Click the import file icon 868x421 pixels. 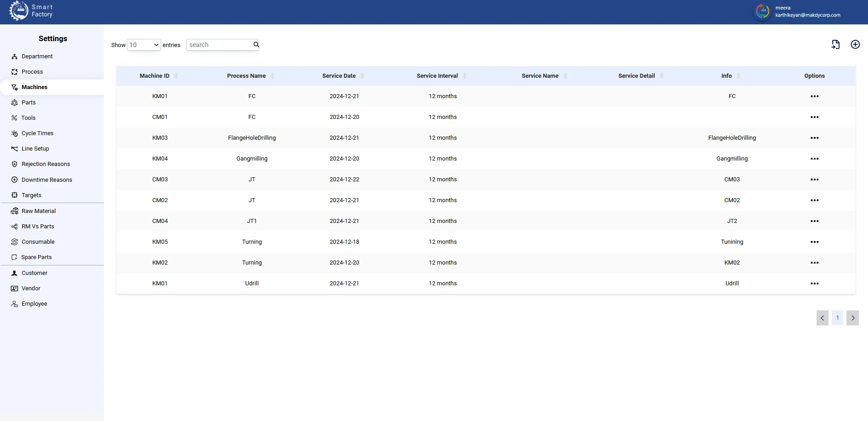tap(835, 44)
